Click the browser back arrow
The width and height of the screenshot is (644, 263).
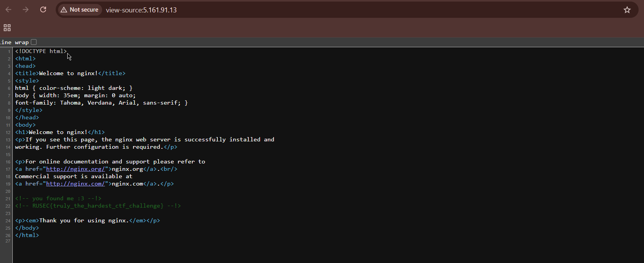point(9,10)
